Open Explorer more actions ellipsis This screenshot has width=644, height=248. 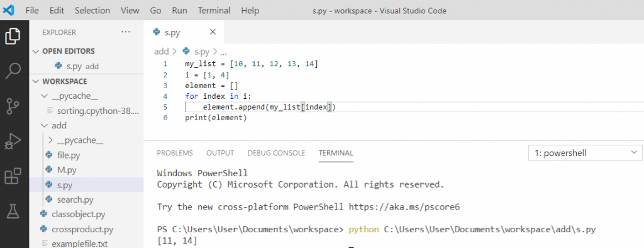tap(126, 32)
